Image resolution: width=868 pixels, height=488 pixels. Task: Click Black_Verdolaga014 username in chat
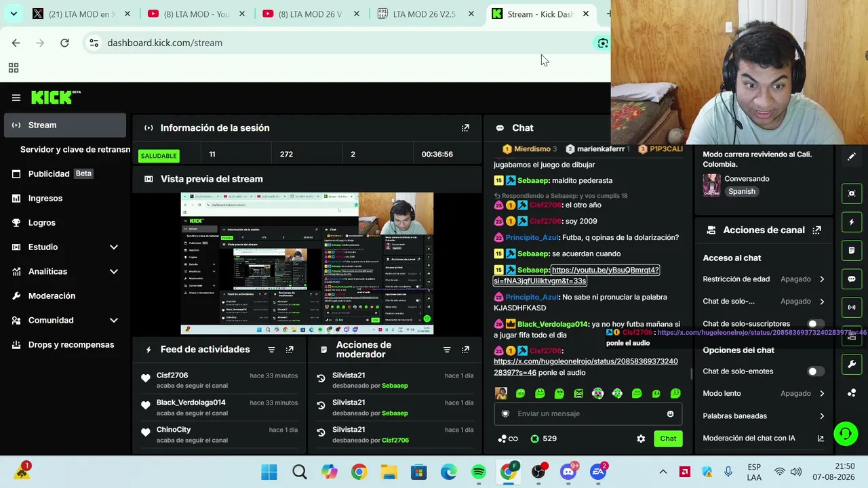point(553,324)
